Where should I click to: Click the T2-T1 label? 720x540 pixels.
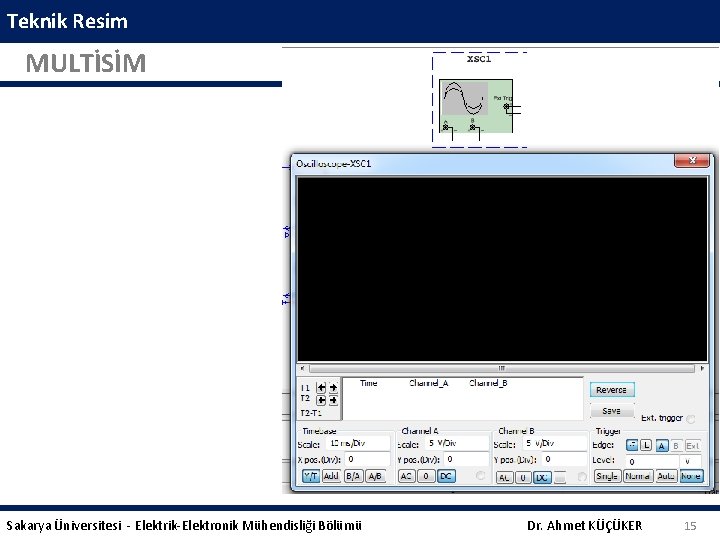tap(311, 413)
